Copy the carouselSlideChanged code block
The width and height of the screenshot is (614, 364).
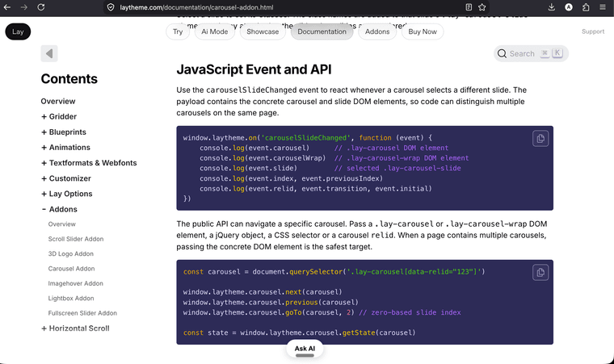pos(540,138)
